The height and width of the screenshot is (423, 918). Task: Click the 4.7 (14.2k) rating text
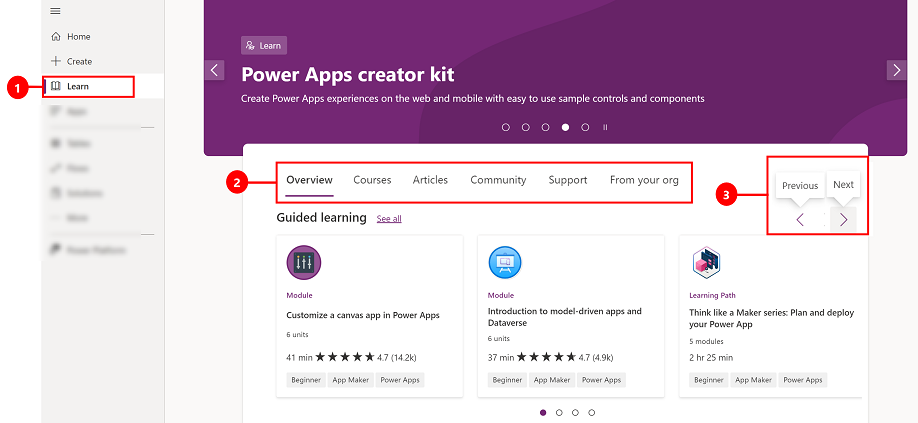[x=397, y=357]
